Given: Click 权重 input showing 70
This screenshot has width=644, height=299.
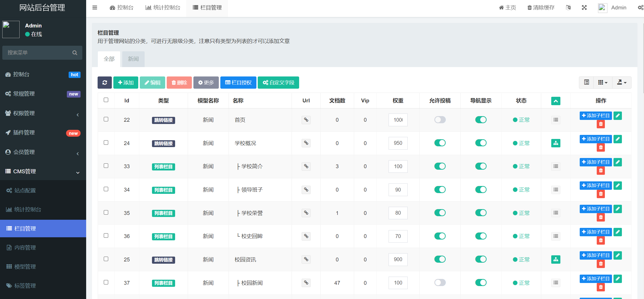Looking at the screenshot, I should tap(398, 236).
